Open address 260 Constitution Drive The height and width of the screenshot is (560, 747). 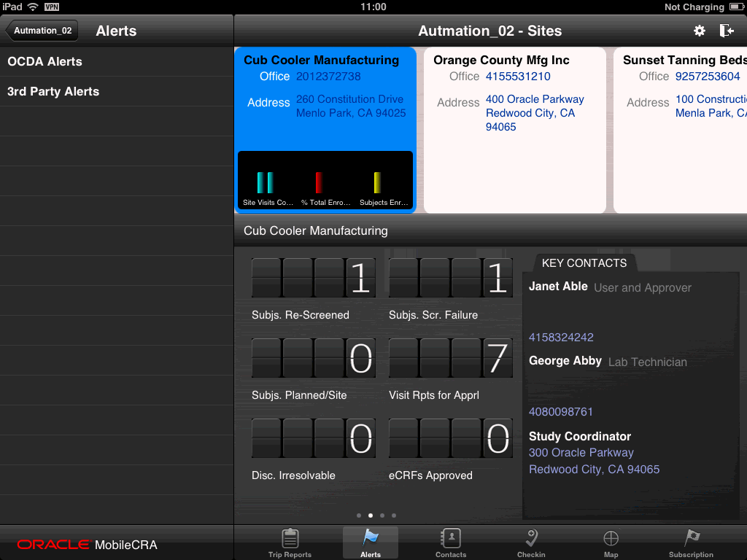click(x=351, y=106)
